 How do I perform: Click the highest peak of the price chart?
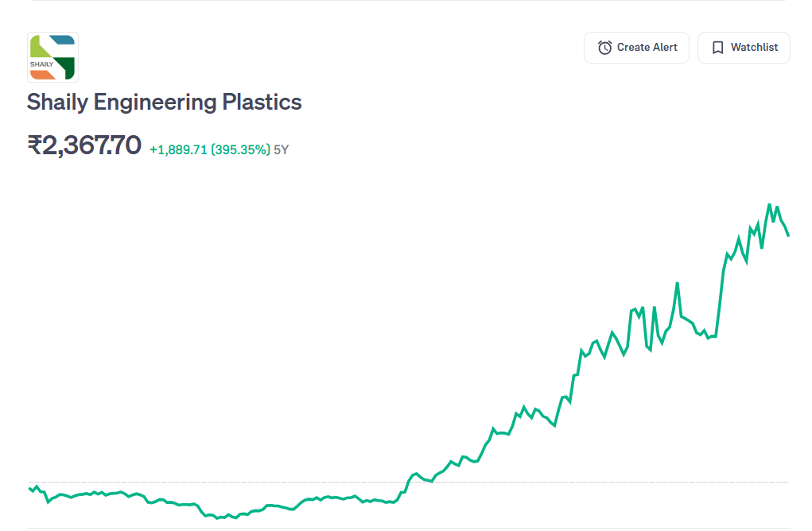point(769,205)
